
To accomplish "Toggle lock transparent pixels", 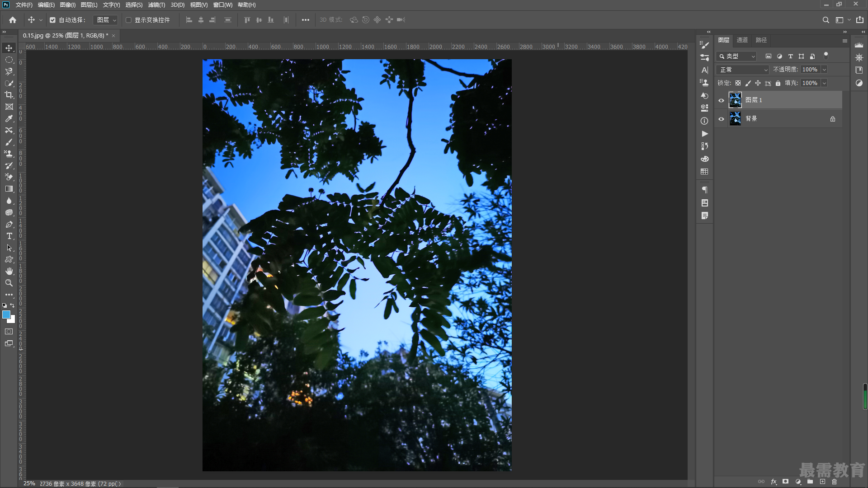I will (738, 83).
